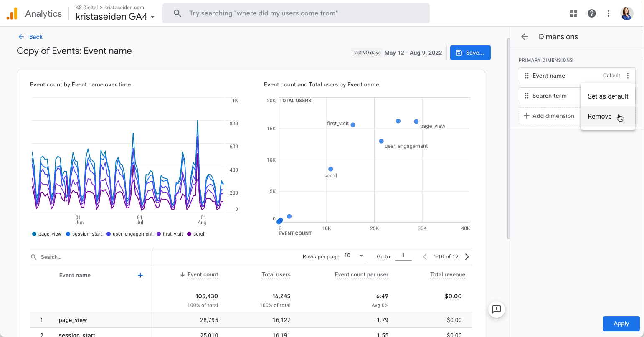
Task: Toggle page_view series in chart legend
Action: point(47,234)
